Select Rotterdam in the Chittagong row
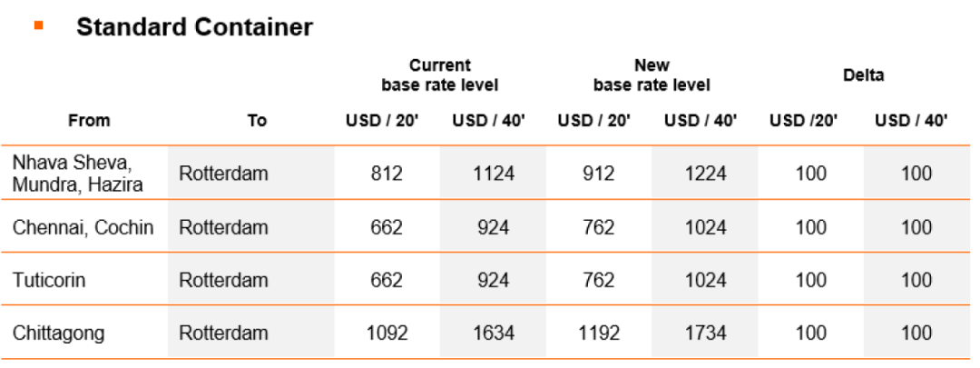Screen dimensions: 980x368 [x=223, y=333]
